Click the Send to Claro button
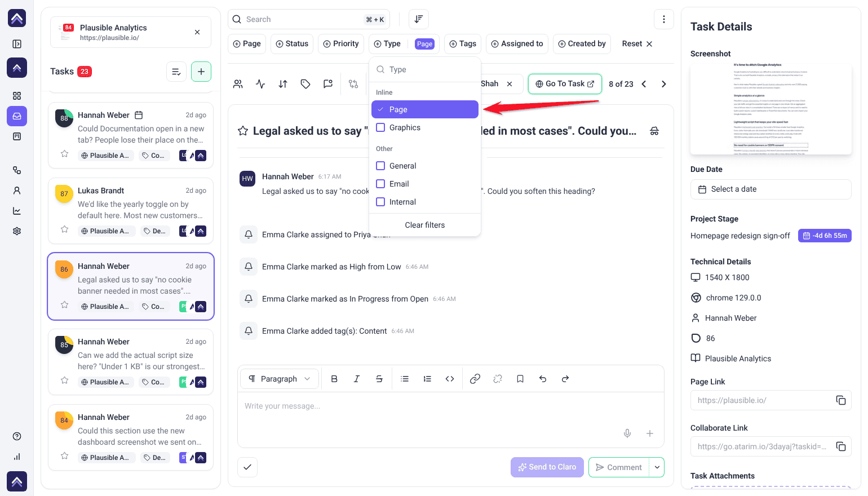This screenshot has height=496, width=868. point(547,467)
